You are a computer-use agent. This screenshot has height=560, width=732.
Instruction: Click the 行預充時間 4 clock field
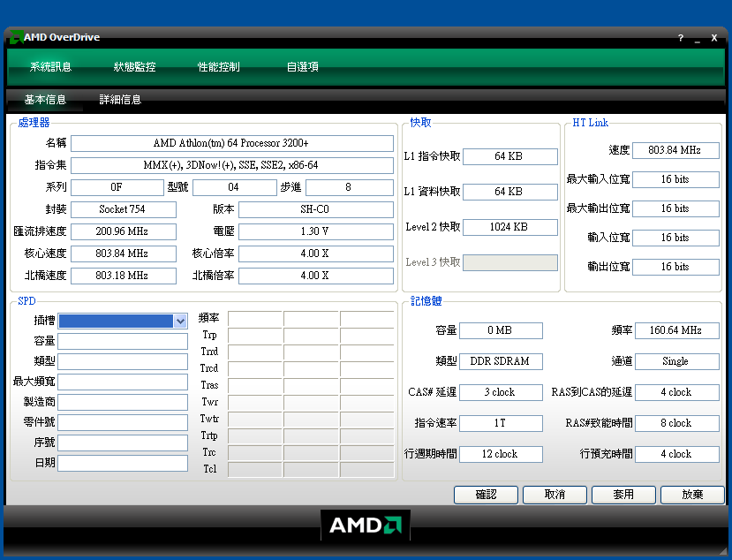[677, 454]
